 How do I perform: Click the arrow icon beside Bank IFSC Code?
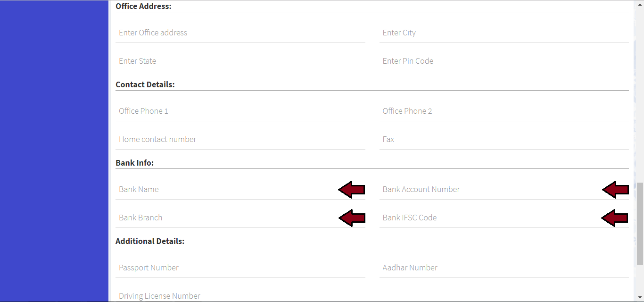615,218
